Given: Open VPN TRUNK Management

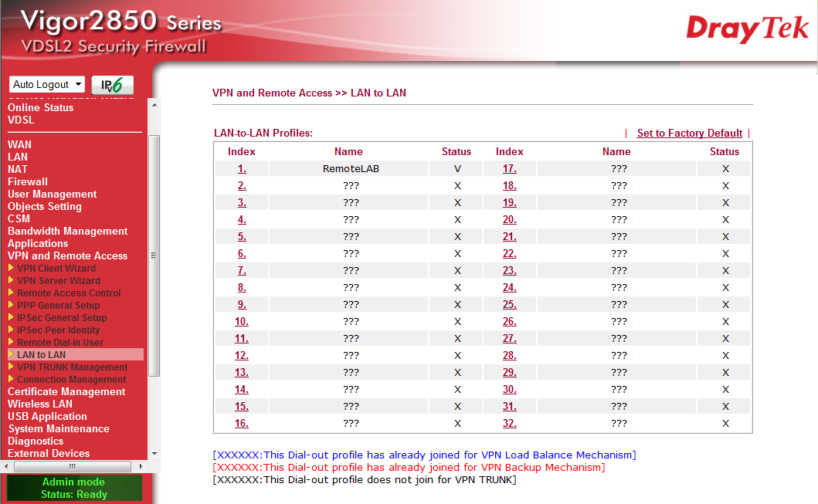Looking at the screenshot, I should (72, 367).
